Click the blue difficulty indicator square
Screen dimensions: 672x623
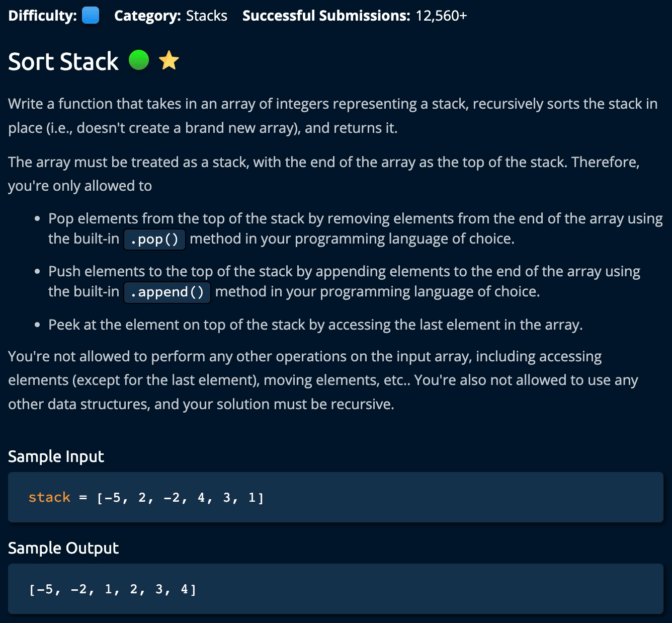click(91, 16)
